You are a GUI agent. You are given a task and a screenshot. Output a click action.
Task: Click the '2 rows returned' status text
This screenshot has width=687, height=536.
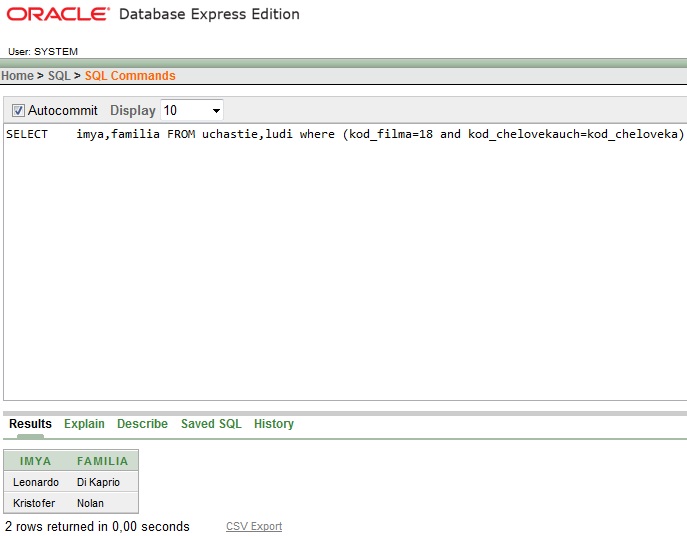(x=97, y=526)
